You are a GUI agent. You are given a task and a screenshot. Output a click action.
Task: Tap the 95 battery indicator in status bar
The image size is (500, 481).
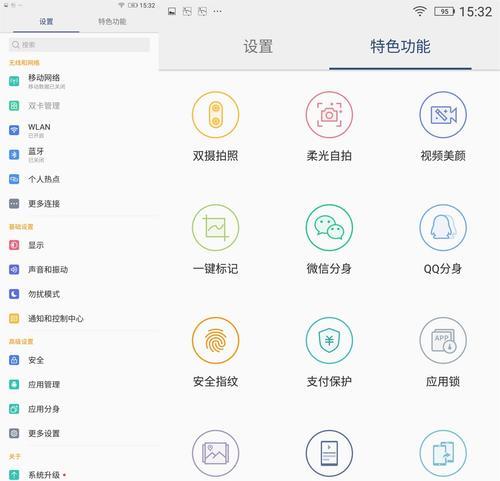tap(445, 12)
